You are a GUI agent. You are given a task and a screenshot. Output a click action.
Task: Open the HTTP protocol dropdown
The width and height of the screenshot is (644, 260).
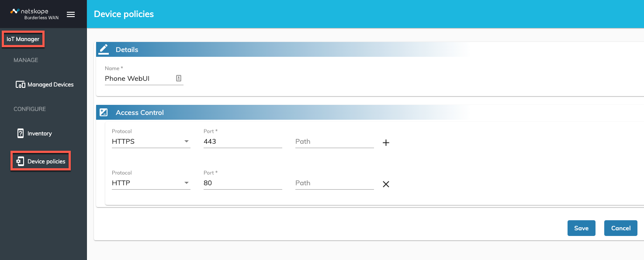pyautogui.click(x=151, y=183)
